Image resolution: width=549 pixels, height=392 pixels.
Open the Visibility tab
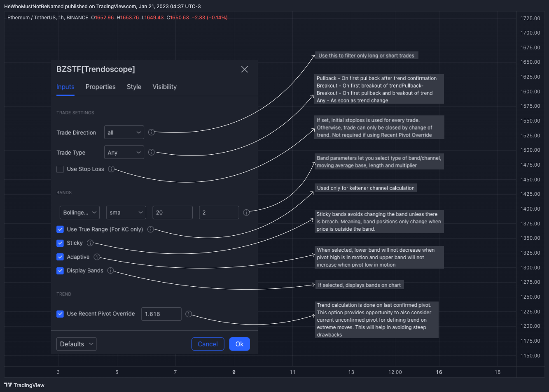coord(165,87)
